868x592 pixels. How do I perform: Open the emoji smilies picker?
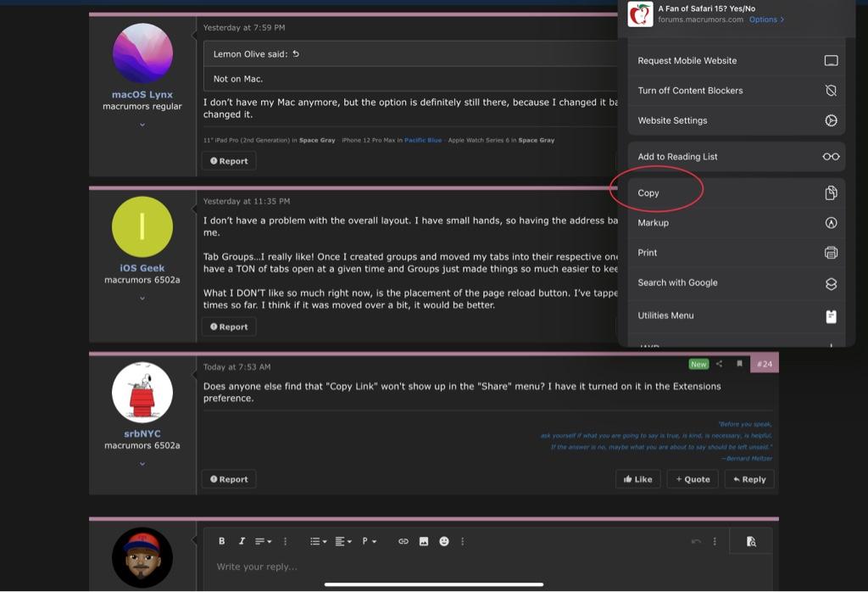pyautogui.click(x=444, y=541)
